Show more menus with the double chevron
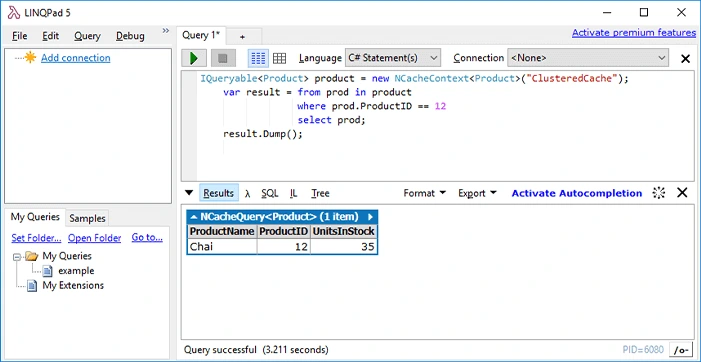This screenshot has height=362, width=701. click(165, 30)
